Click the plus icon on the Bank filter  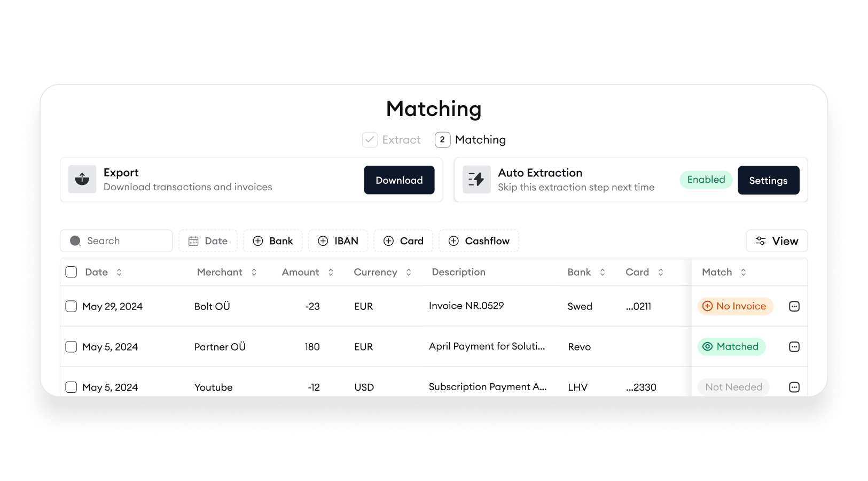259,241
